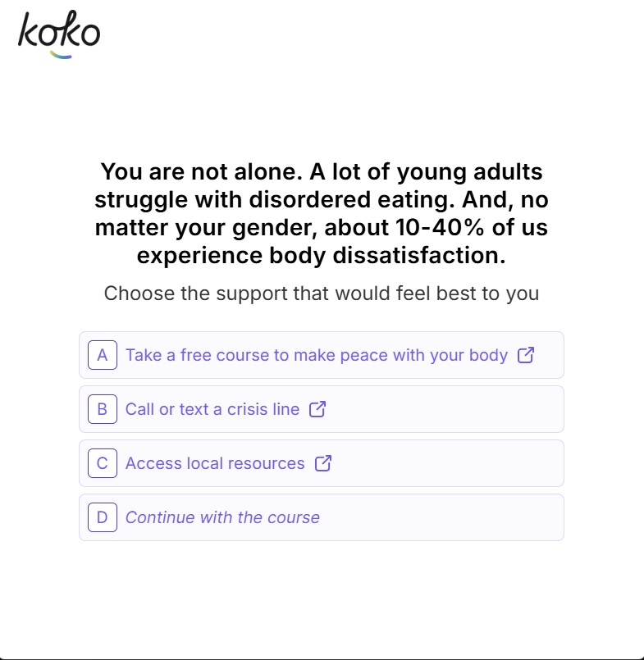The width and height of the screenshot is (644, 660).
Task: Select the letter D badge
Action: click(102, 517)
